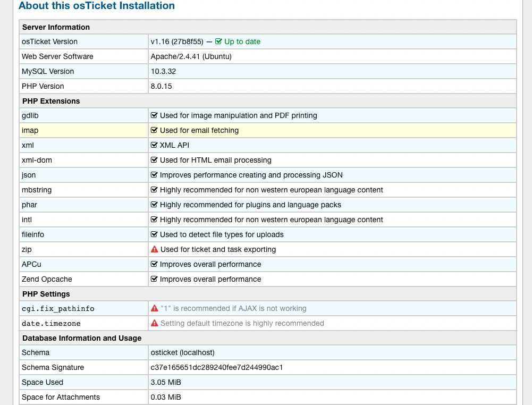532x405 pixels.
Task: Click the checkmark icon in the mbstring row
Action: (154, 190)
